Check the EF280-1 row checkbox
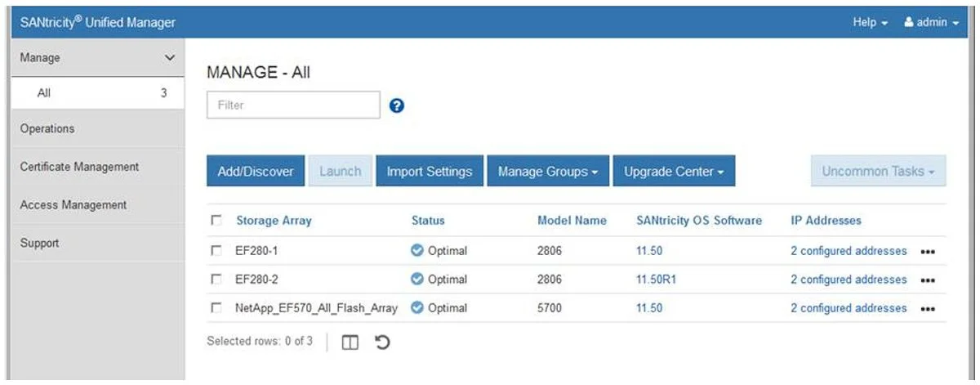Screen dimensions: 980x385 click(x=216, y=251)
